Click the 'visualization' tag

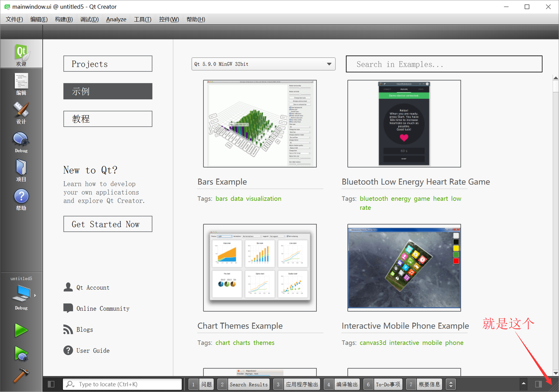264,199
